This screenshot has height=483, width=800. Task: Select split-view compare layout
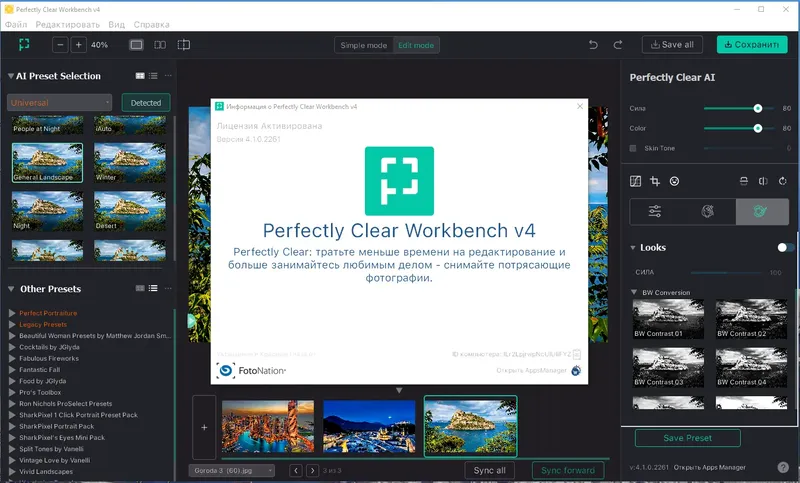pos(184,45)
